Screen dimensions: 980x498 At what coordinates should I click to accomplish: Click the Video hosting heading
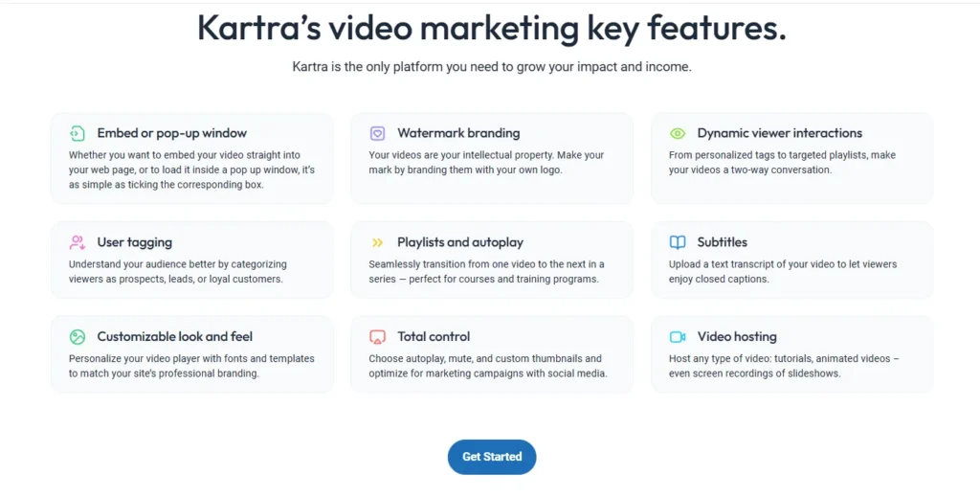pyautogui.click(x=736, y=337)
